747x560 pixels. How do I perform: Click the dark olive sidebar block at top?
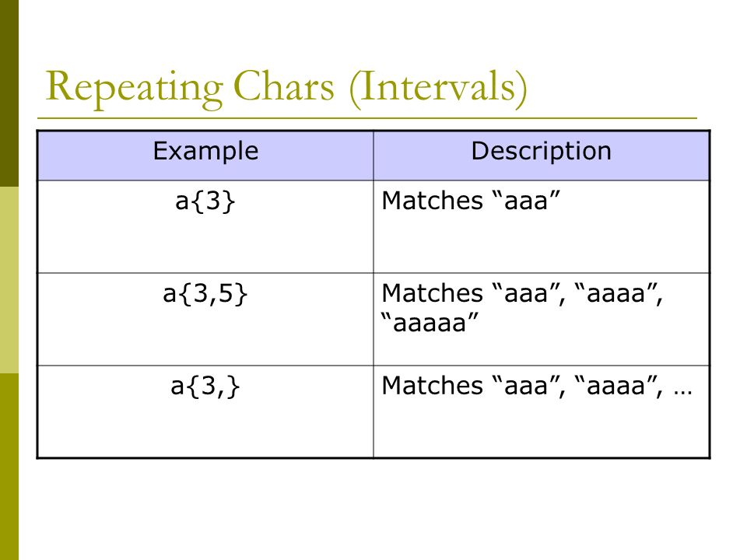pos(9,93)
